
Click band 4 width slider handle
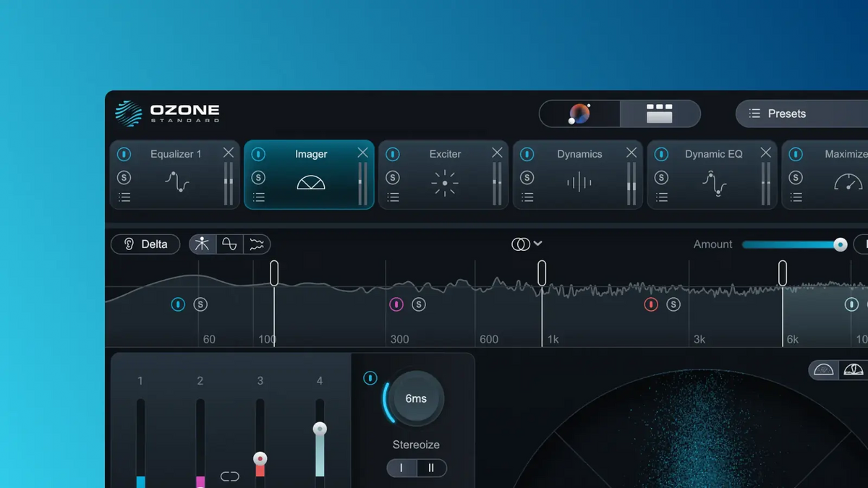click(x=320, y=429)
